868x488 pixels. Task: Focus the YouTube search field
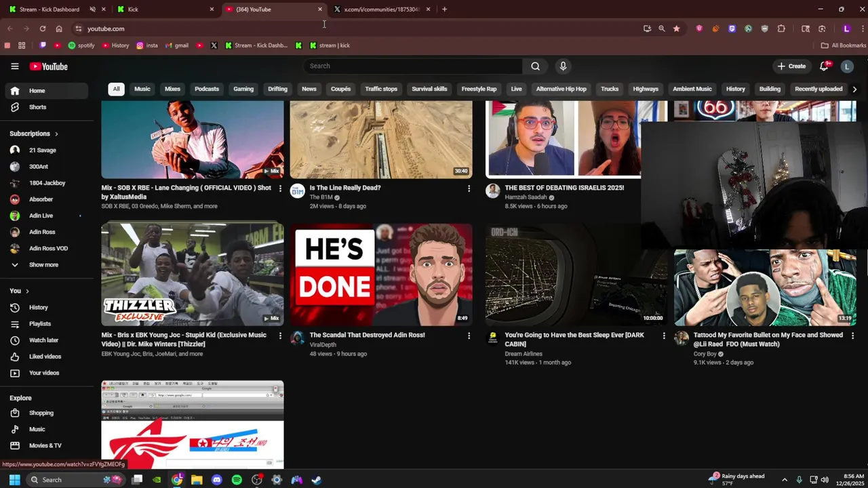pyautogui.click(x=413, y=66)
